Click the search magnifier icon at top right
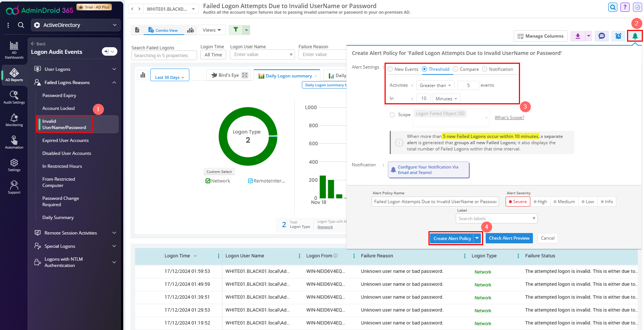The height and width of the screenshot is (330, 644). tap(613, 7)
